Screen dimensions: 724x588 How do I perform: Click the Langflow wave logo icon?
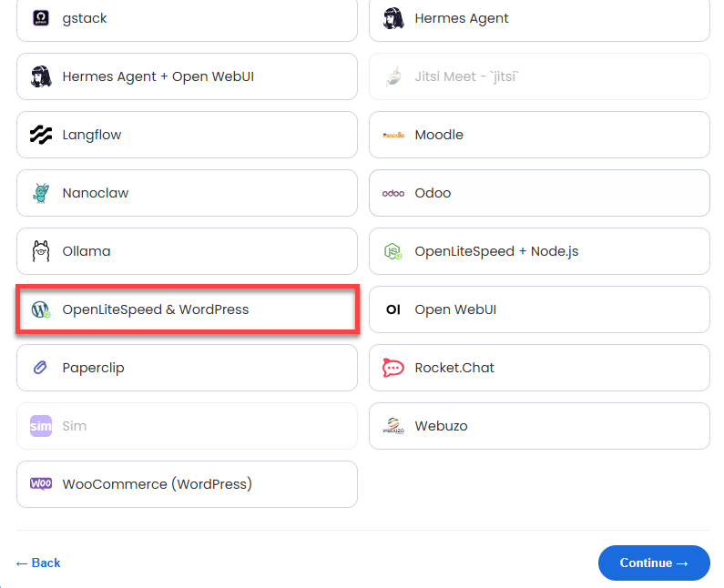41,135
